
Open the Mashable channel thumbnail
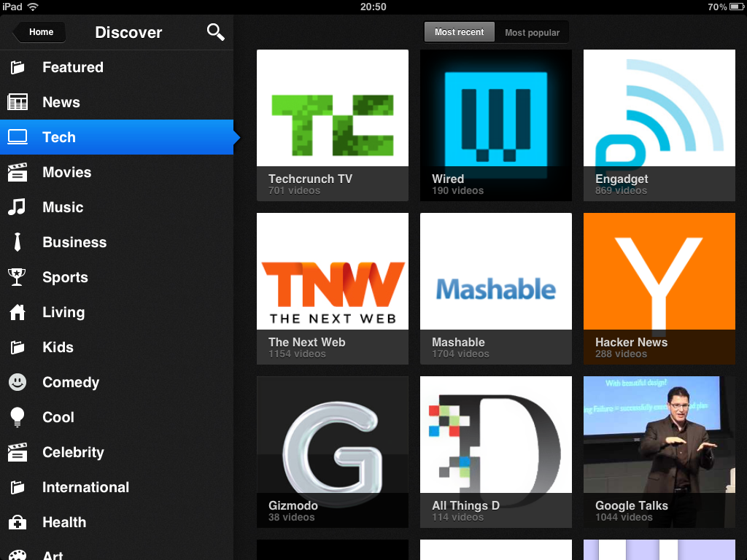(496, 289)
